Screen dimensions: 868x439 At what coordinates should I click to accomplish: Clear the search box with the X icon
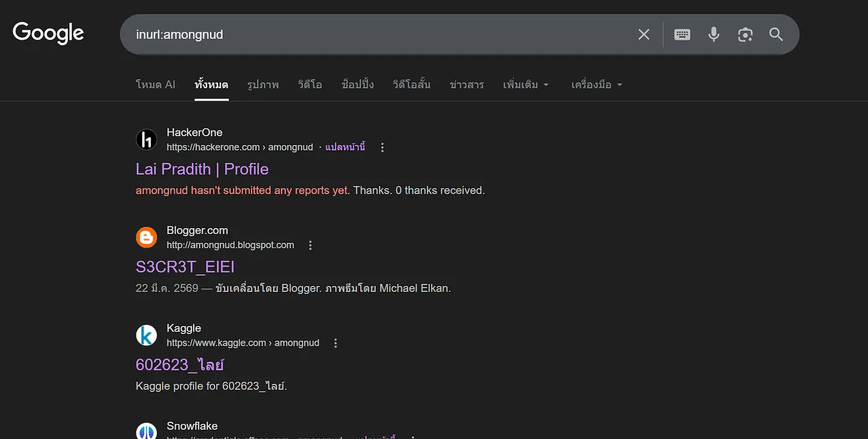click(x=644, y=35)
